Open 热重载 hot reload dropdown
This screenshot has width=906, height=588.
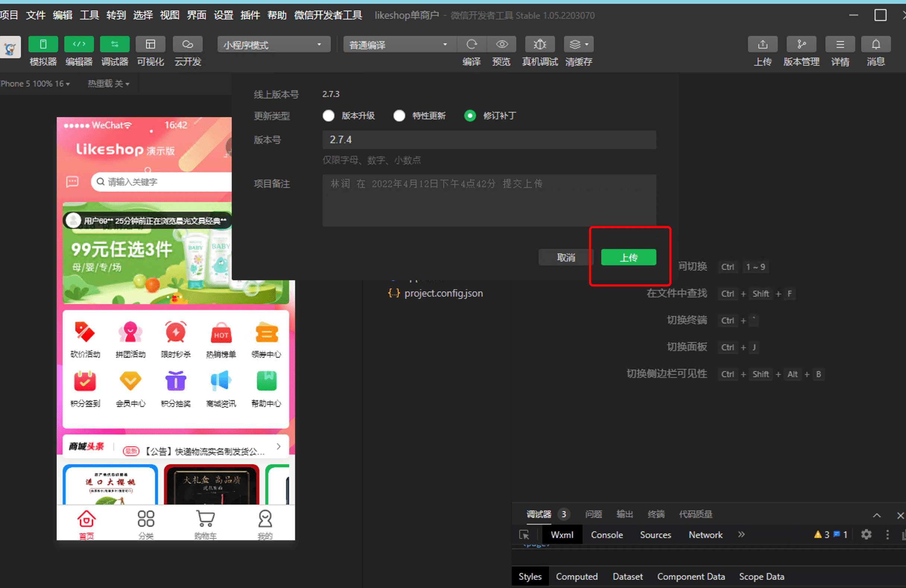pyautogui.click(x=108, y=84)
